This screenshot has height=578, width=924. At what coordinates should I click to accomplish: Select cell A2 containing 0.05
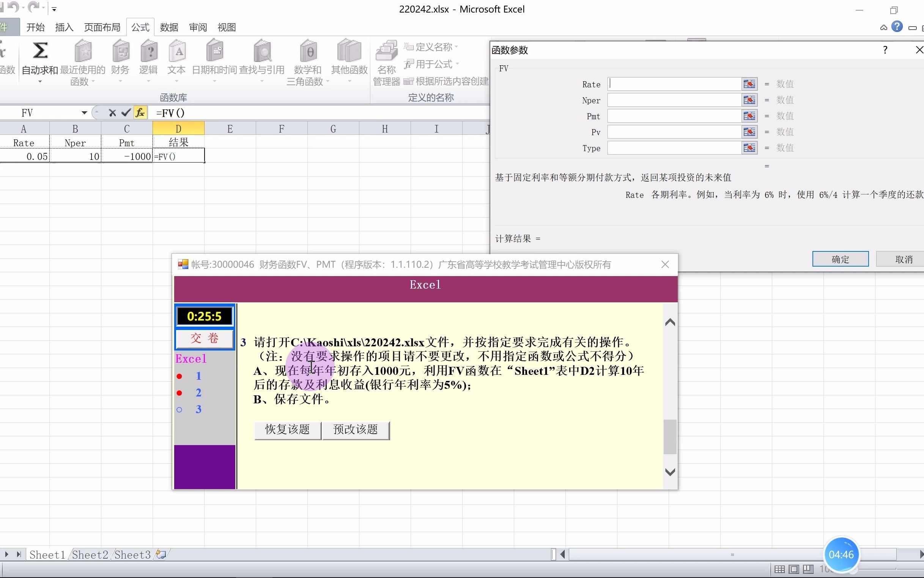point(24,156)
